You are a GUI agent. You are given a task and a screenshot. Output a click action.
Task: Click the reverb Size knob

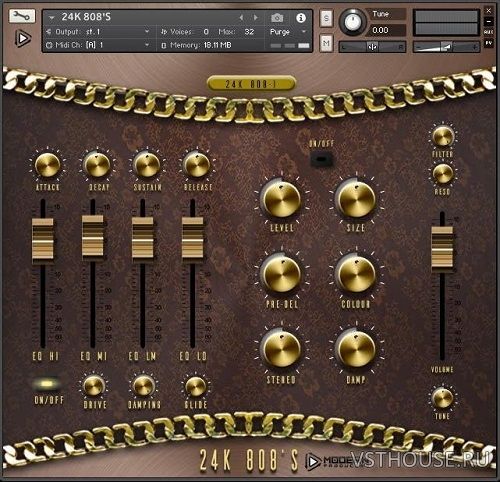point(357,199)
